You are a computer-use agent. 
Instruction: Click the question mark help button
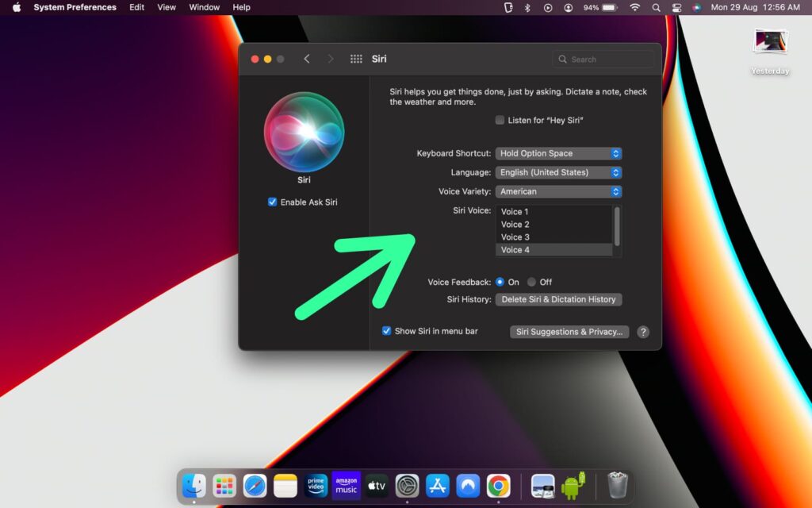pyautogui.click(x=642, y=332)
